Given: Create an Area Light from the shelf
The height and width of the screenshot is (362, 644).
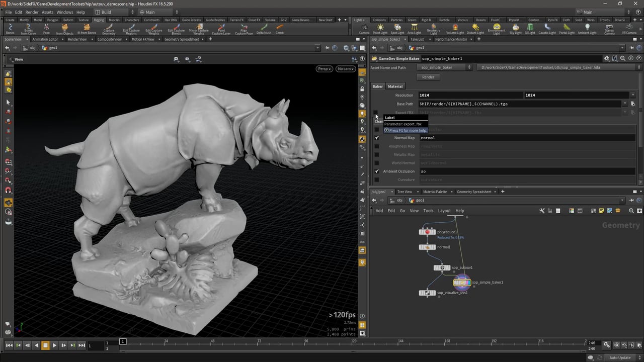Looking at the screenshot, I should pyautogui.click(x=414, y=29).
